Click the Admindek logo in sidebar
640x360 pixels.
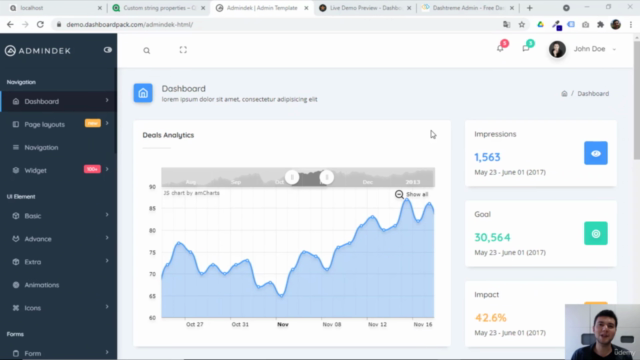pyautogui.click(x=38, y=51)
